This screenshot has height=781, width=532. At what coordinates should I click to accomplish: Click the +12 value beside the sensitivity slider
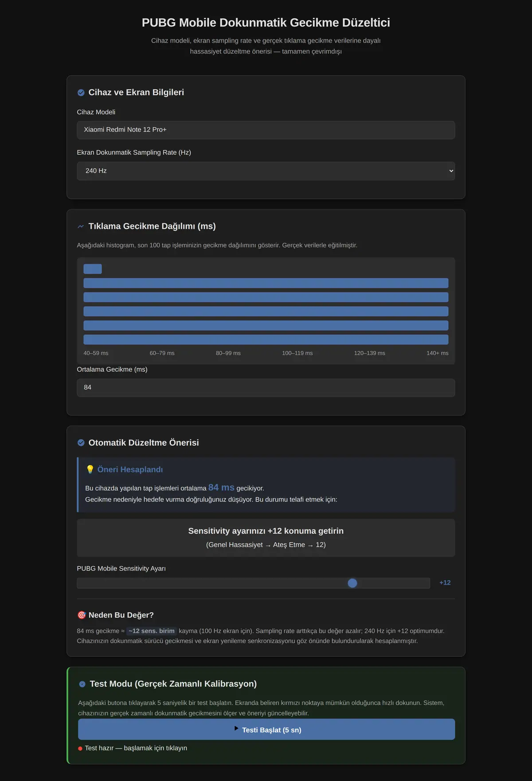point(445,583)
